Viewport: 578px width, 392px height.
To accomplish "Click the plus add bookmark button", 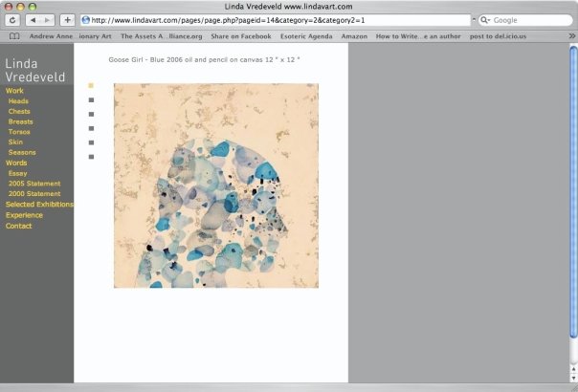I will coord(68,20).
